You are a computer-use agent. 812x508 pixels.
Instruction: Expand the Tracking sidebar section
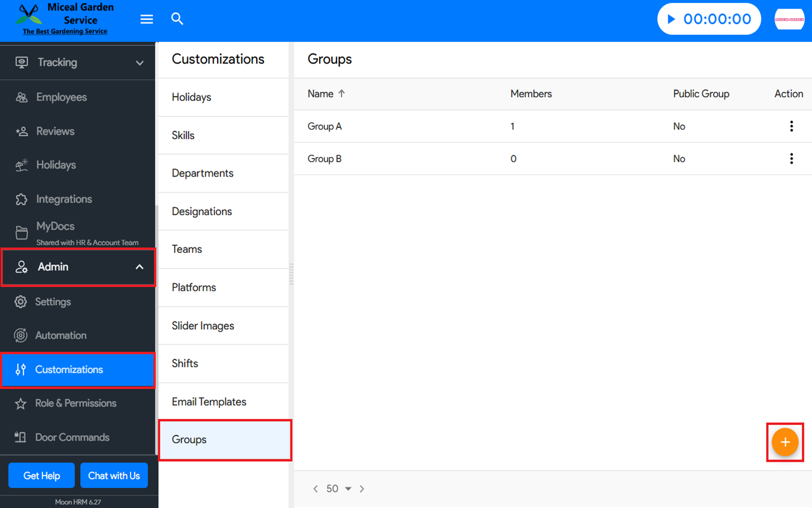click(x=139, y=63)
